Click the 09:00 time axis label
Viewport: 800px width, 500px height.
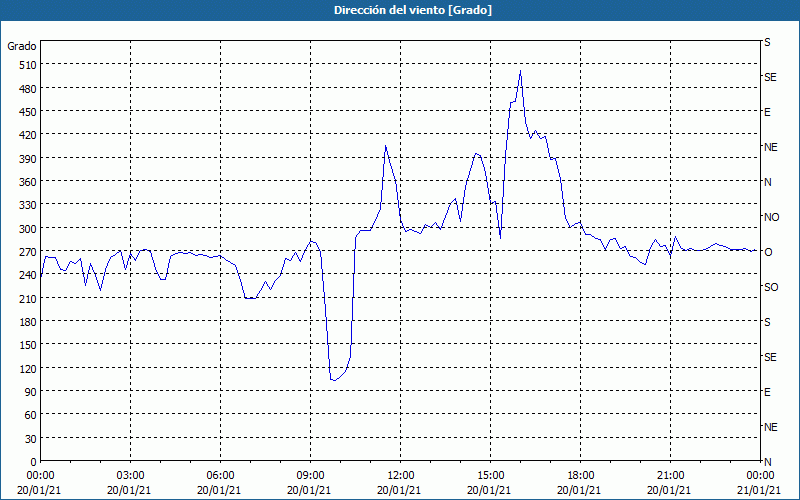pos(310,476)
